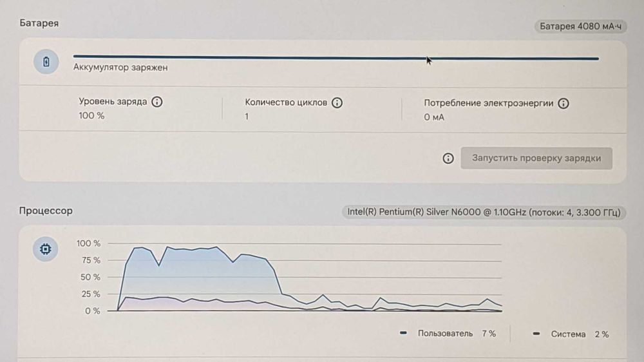Click the cycle count value 1
The height and width of the screenshot is (362, 644).
[x=247, y=117]
